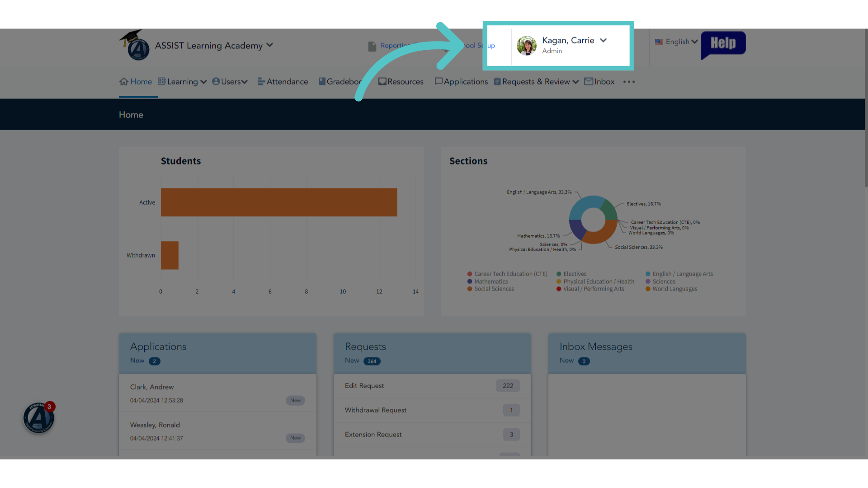Click the ASSIST Learning Academy logo
The width and height of the screenshot is (868, 488).
pos(135,45)
